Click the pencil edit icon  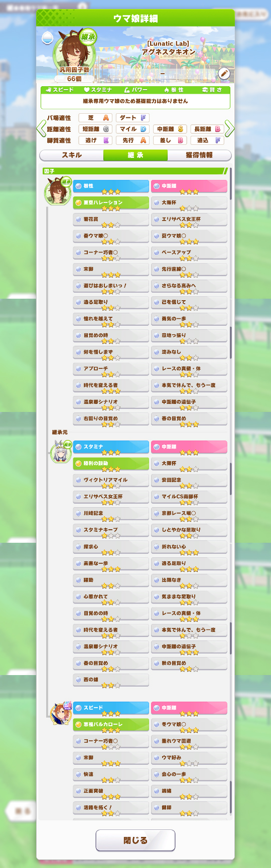coord(224,74)
